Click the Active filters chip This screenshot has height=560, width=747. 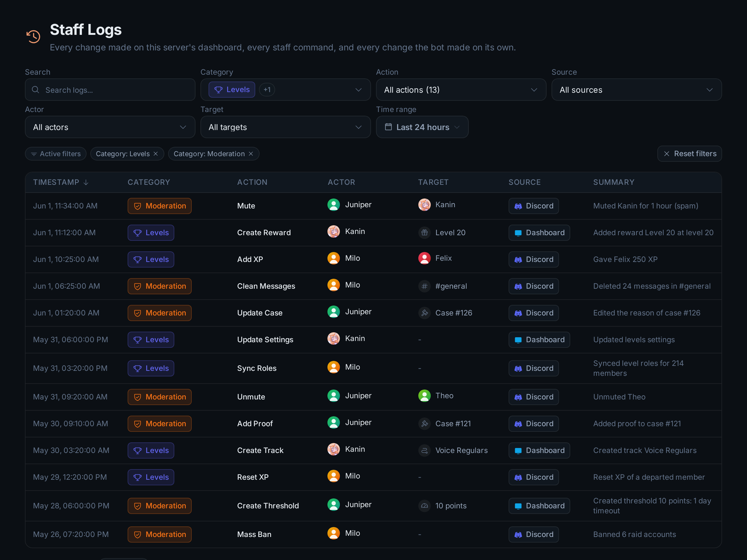(x=56, y=154)
